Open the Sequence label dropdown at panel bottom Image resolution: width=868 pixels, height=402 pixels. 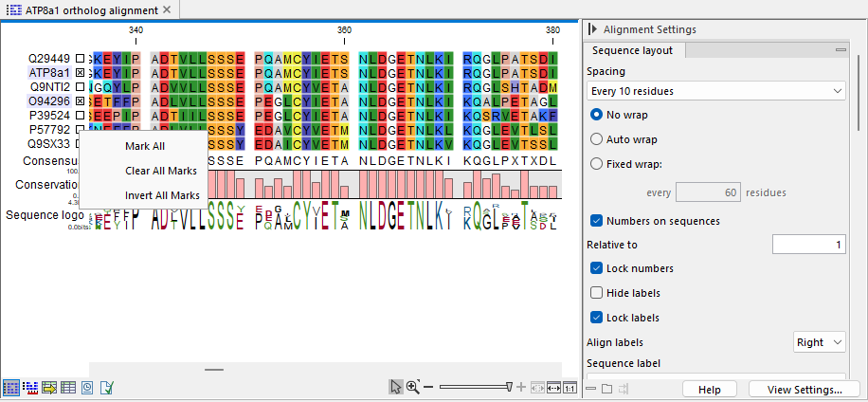tap(715, 375)
